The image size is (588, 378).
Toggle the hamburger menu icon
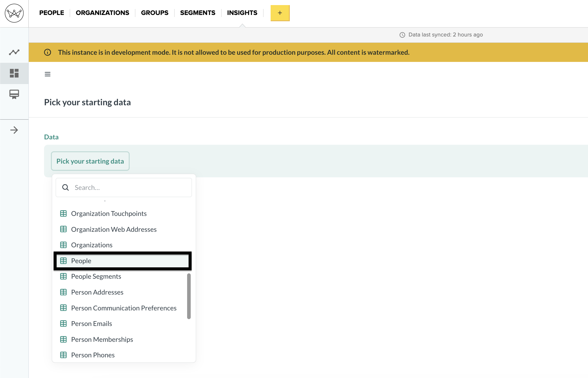coord(48,74)
